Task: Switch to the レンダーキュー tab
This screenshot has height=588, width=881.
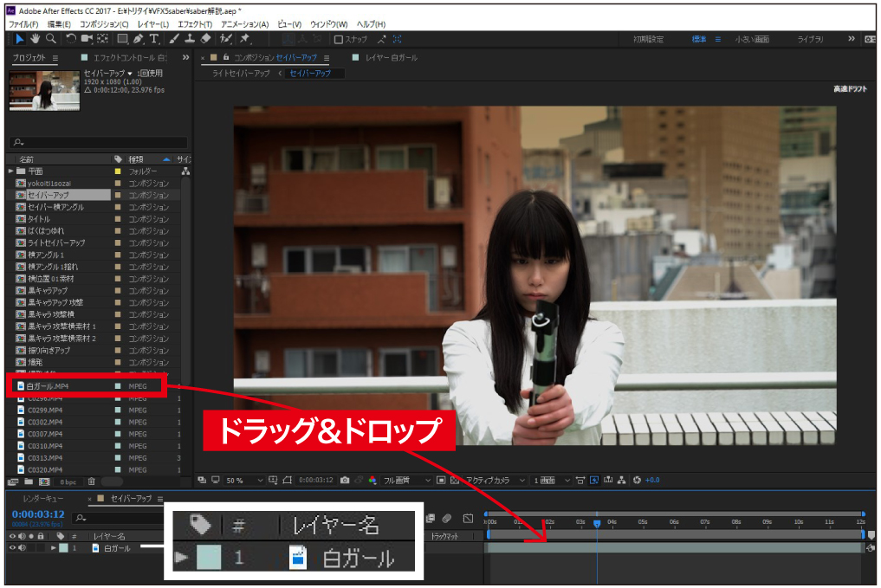Action: click(43, 499)
